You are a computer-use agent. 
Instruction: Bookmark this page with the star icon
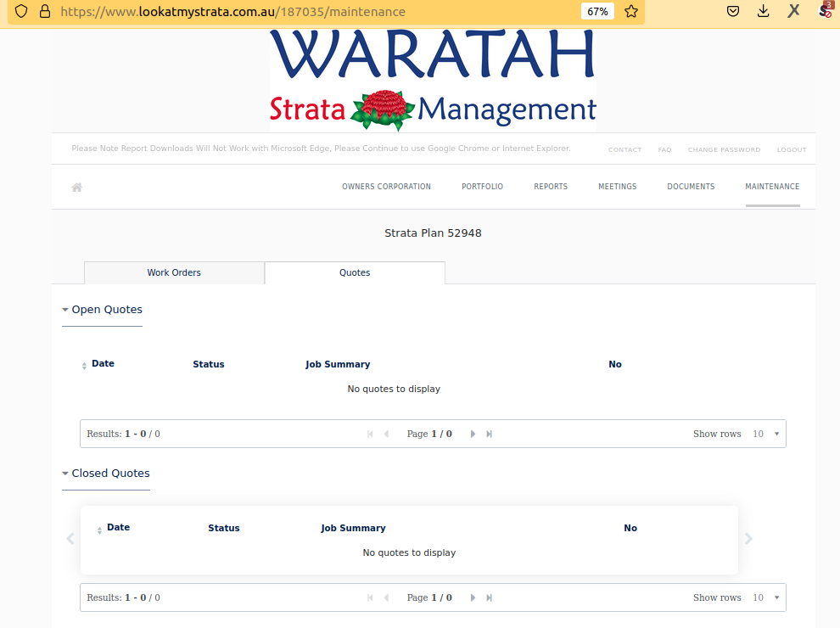[x=631, y=11]
